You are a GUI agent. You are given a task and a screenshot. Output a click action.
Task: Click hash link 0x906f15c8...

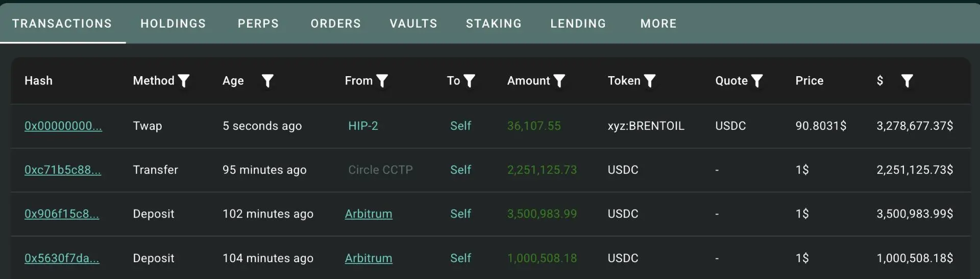click(x=62, y=214)
